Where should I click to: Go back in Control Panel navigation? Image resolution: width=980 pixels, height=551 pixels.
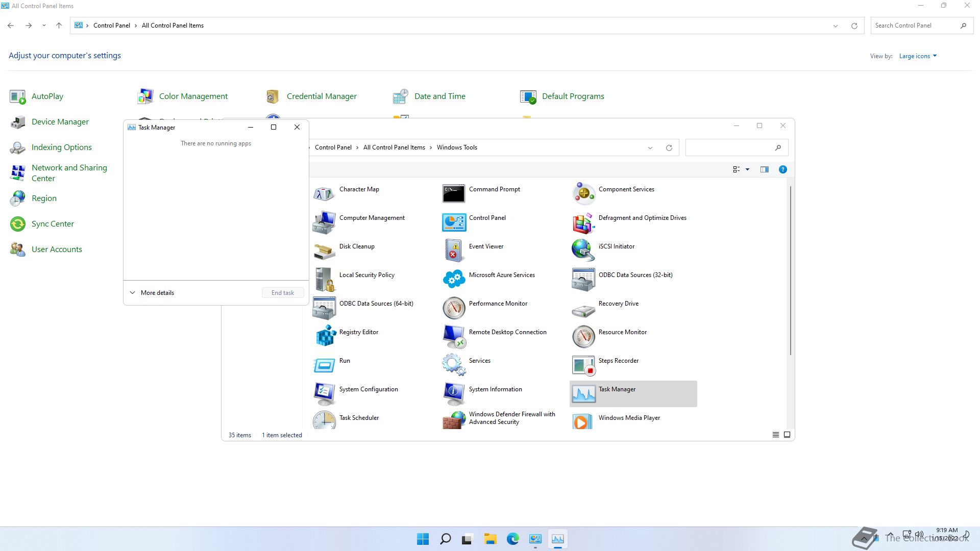point(11,26)
